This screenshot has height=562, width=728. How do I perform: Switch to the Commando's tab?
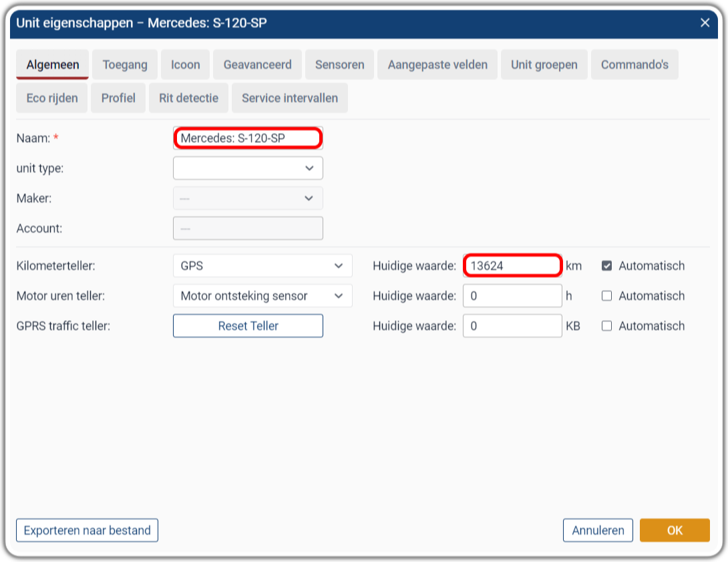[x=634, y=65]
